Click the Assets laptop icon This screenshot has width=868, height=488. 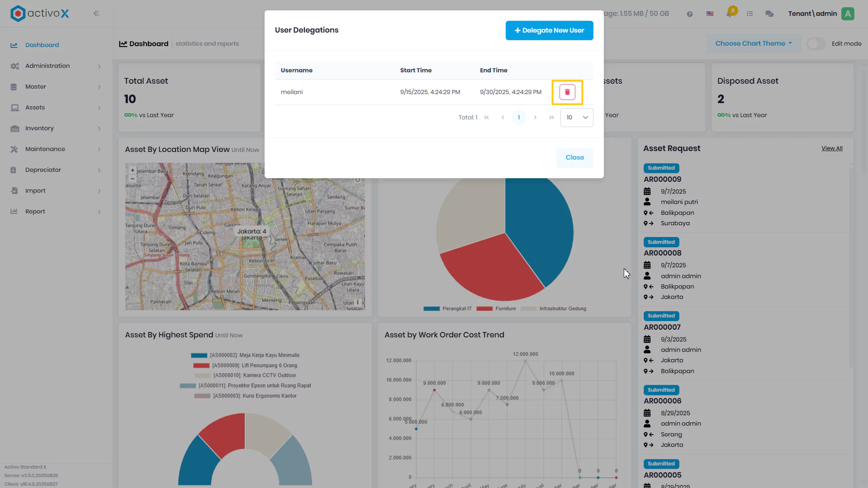point(14,108)
